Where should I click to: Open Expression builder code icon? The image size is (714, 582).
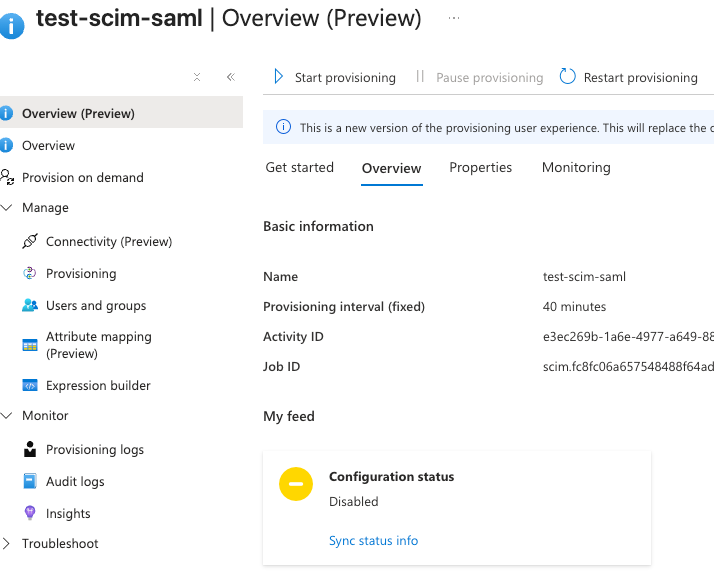tap(29, 386)
